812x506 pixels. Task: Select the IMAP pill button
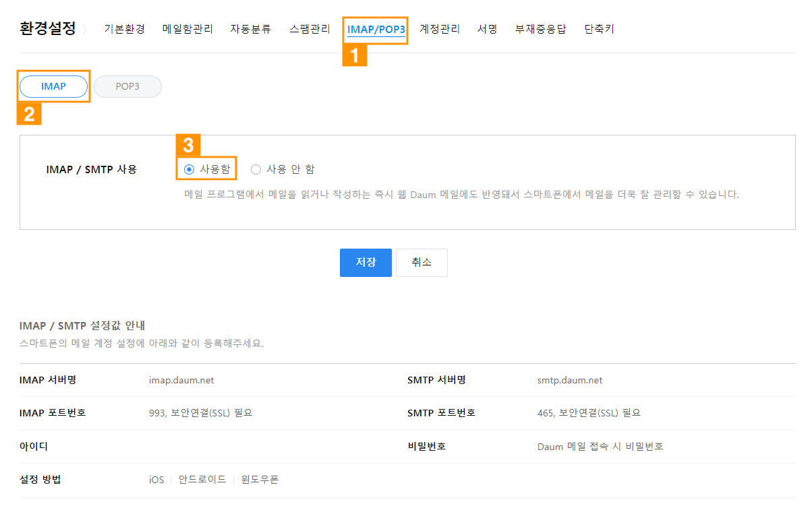click(x=54, y=87)
